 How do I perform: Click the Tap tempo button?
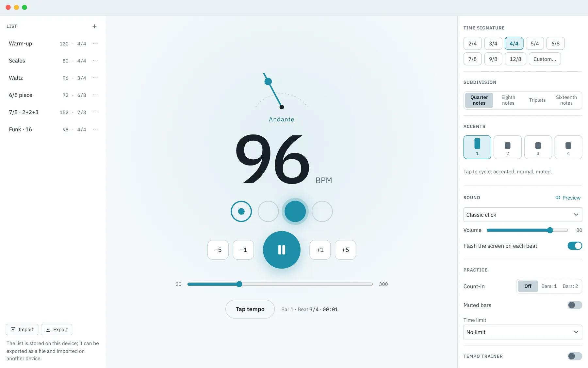tap(250, 309)
